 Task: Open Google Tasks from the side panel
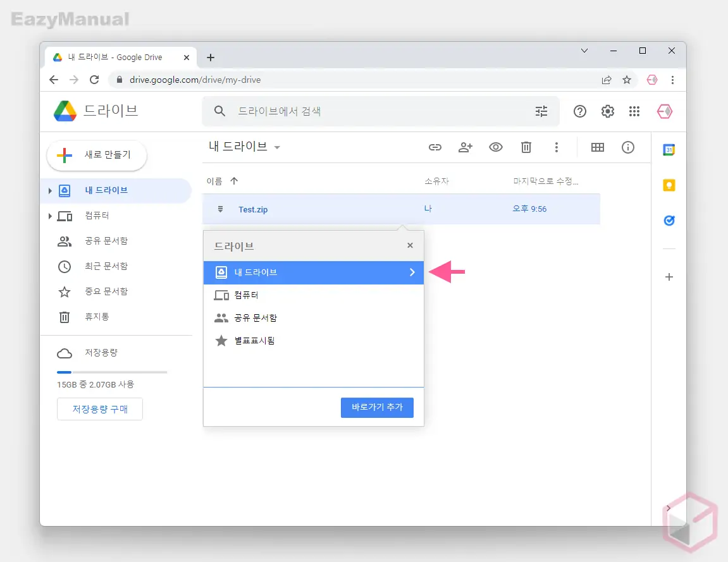tap(669, 220)
